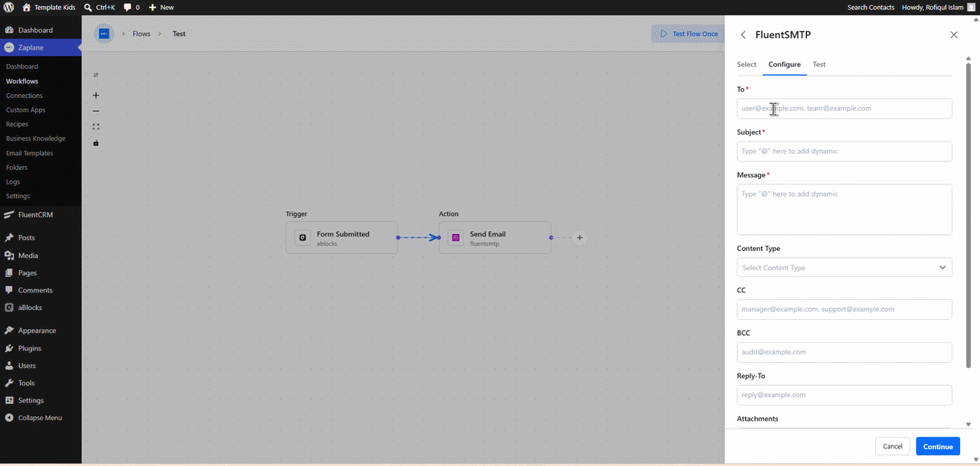
Task: Expand the Content Type dropdown
Action: [x=844, y=268]
